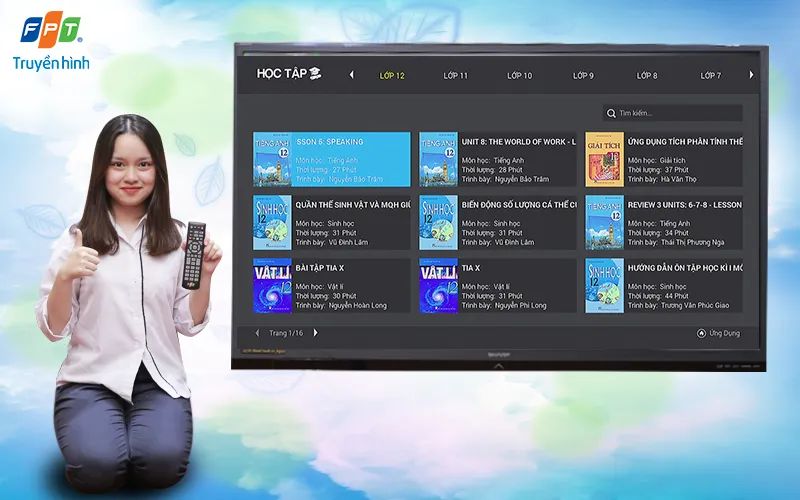Viewport: 800px width, 500px height.
Task: Click the Ứng Dụng circle icon
Action: 701,333
